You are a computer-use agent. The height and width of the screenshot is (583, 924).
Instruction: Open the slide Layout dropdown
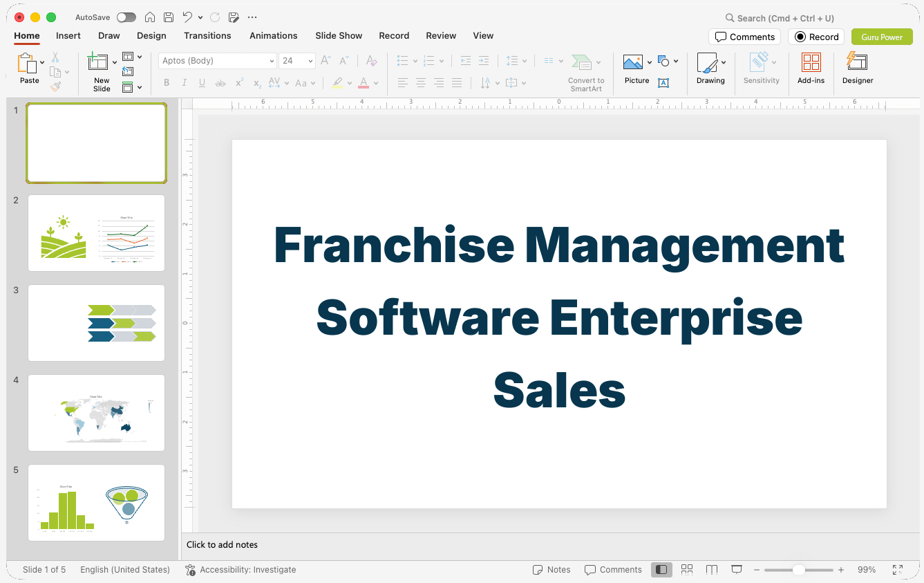[x=132, y=57]
